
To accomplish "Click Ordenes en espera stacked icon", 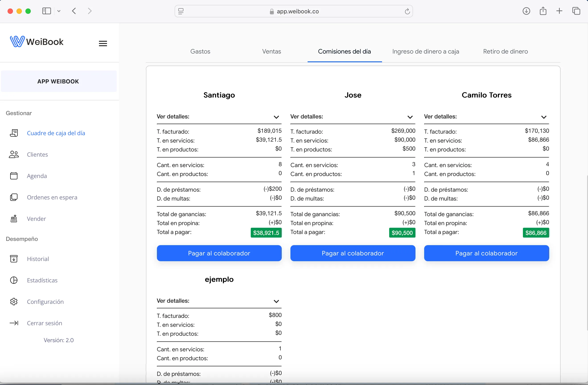I will pyautogui.click(x=14, y=197).
